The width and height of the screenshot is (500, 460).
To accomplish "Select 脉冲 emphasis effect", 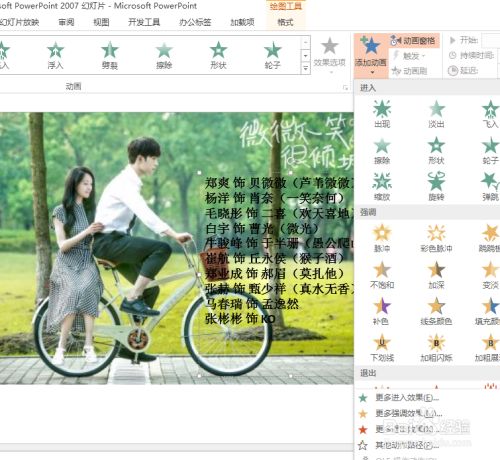I will (x=382, y=238).
